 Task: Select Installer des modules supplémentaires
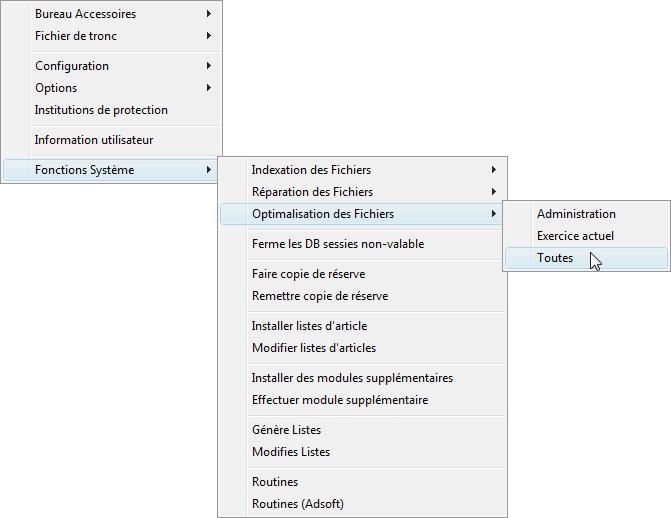pyautogui.click(x=362, y=378)
